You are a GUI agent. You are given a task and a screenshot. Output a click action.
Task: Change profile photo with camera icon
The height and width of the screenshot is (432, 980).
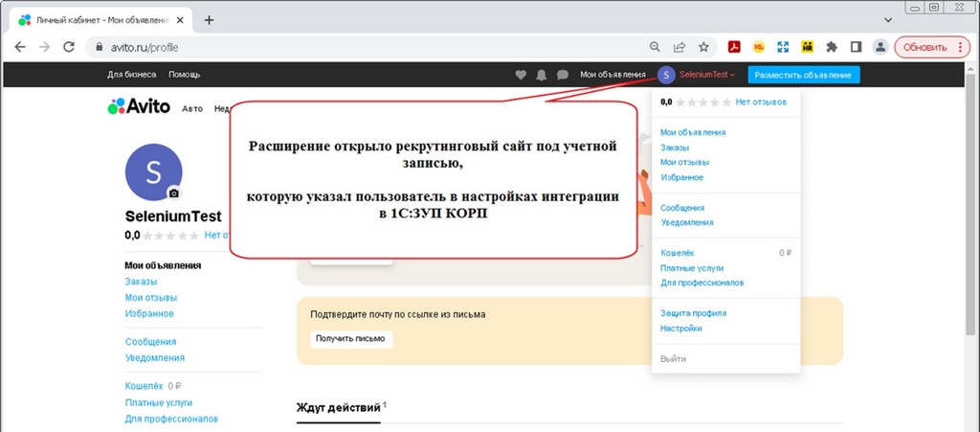(x=174, y=193)
